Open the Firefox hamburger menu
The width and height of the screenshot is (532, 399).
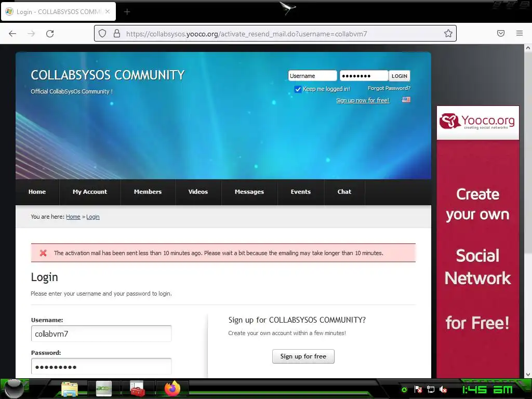[x=520, y=33]
